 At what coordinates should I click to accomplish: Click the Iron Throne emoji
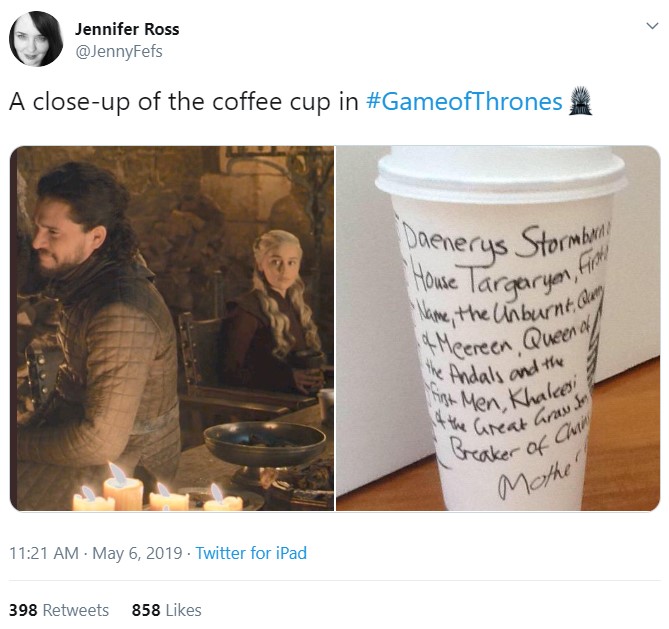pos(580,102)
